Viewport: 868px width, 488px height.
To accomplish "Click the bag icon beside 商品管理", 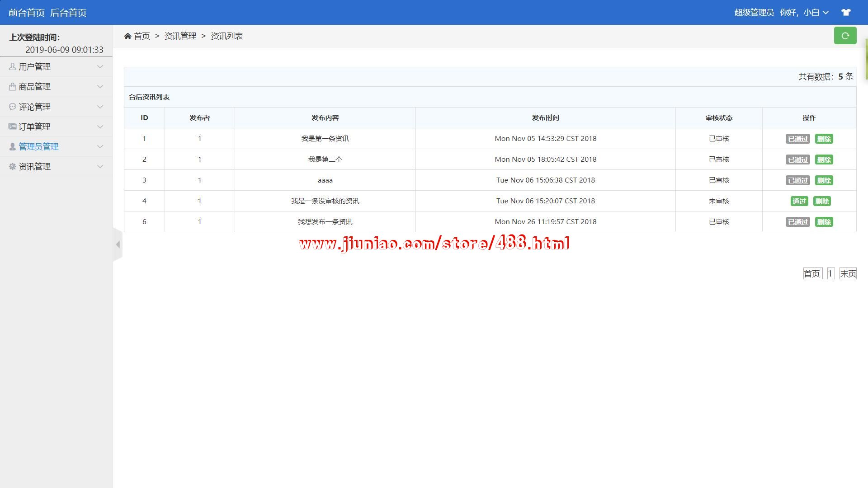I will pyautogui.click(x=12, y=87).
